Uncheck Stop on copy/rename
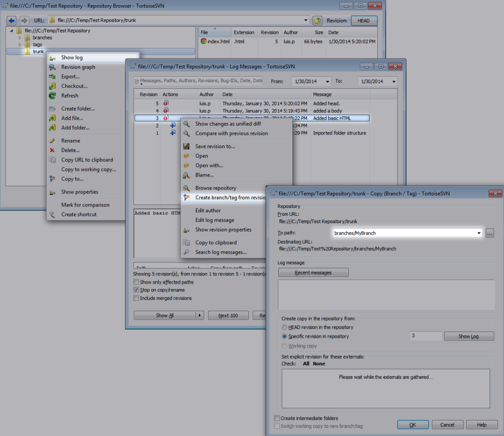 pyautogui.click(x=136, y=290)
